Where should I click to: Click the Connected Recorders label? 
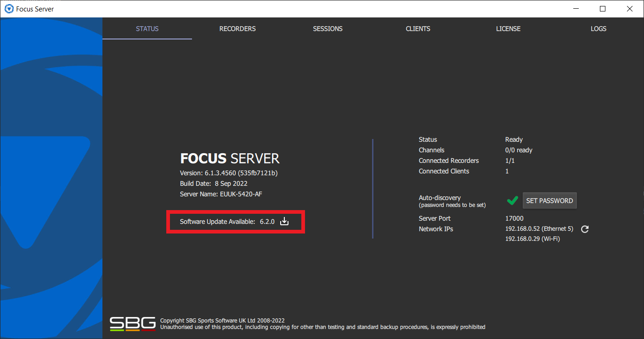(449, 161)
